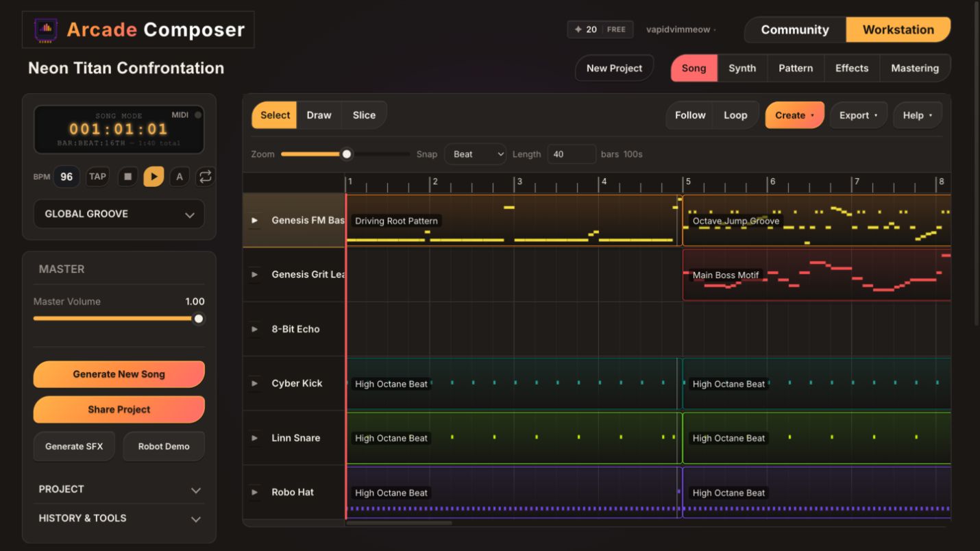The width and height of the screenshot is (980, 551).
Task: Toggle Follow playhead mode
Action: click(x=690, y=115)
